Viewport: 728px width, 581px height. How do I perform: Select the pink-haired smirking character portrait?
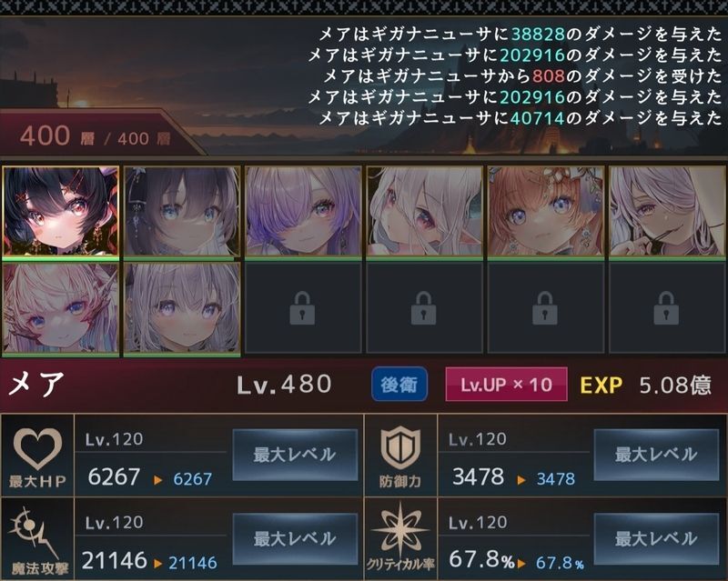click(667, 212)
